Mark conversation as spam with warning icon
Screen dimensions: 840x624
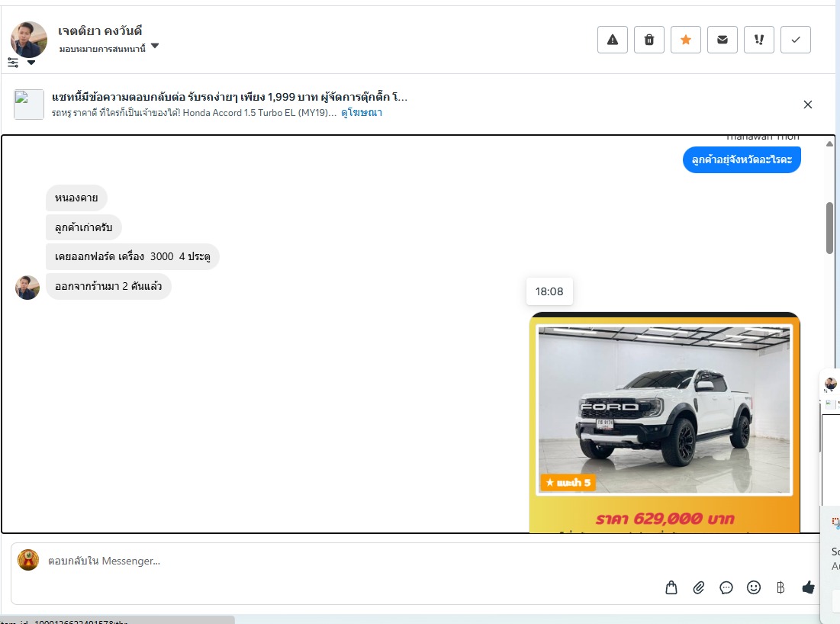click(613, 40)
